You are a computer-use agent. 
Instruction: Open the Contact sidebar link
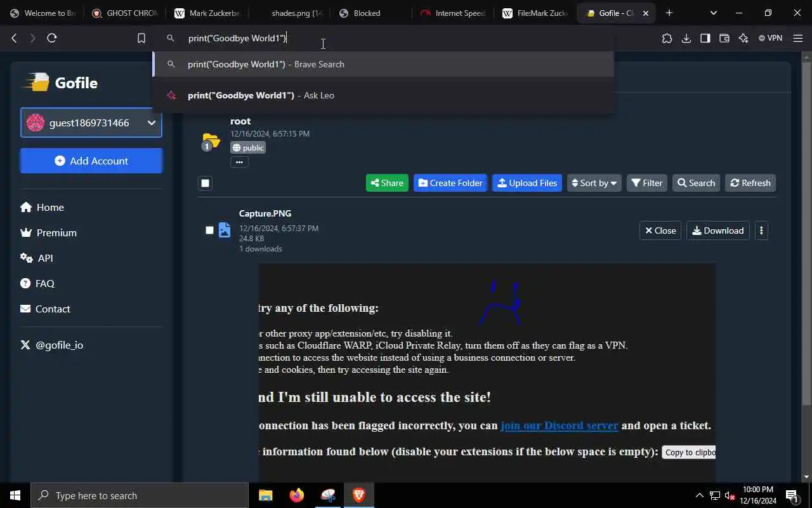[45, 309]
